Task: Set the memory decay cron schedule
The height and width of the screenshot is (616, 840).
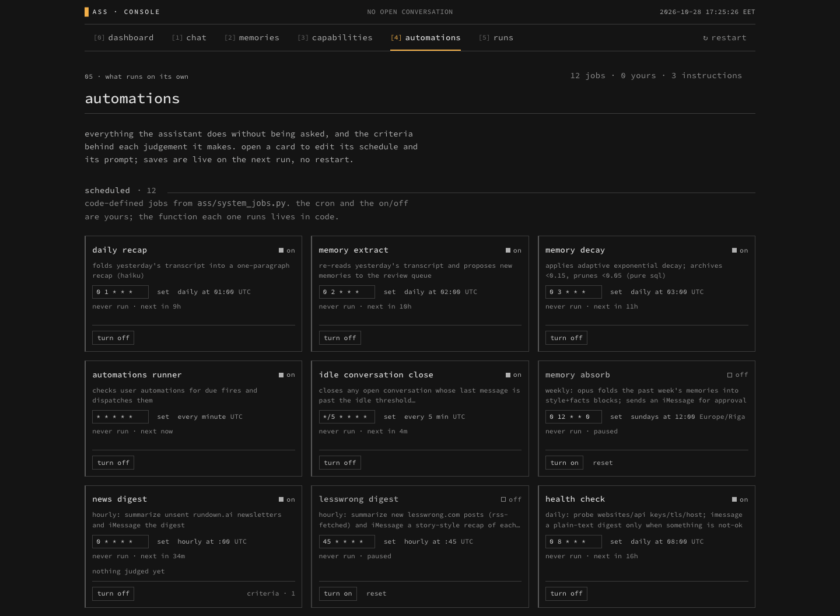Action: tap(616, 292)
